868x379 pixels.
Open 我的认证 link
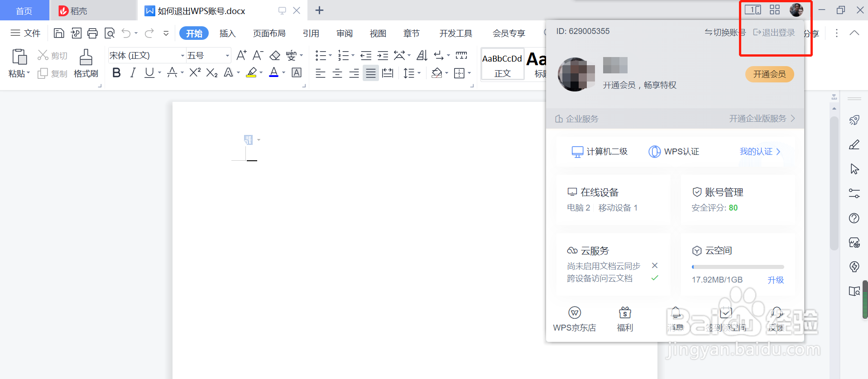[760, 151]
